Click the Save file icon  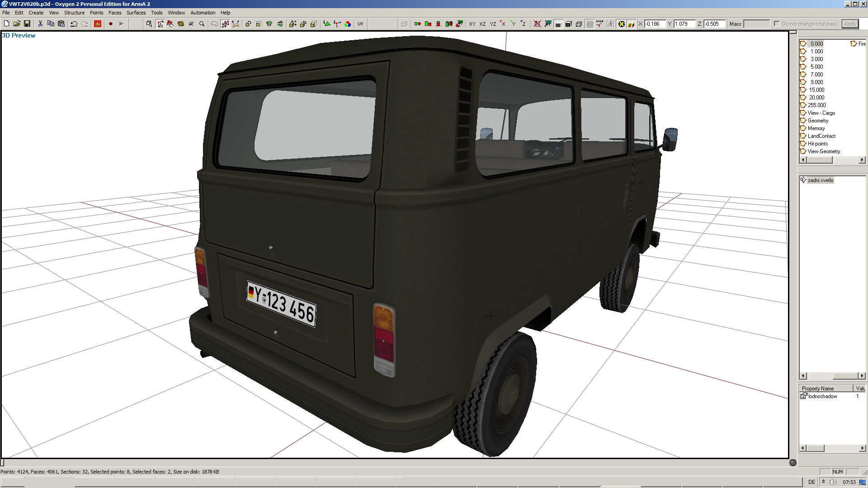tap(27, 24)
